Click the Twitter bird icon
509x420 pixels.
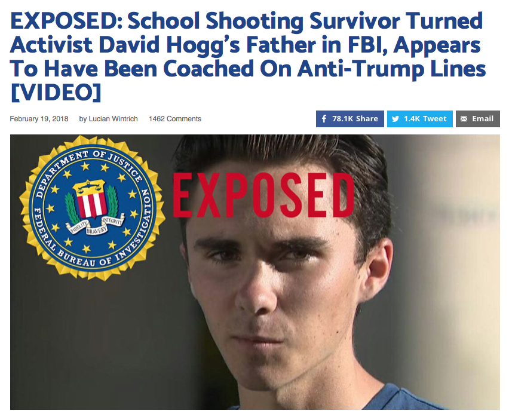395,119
